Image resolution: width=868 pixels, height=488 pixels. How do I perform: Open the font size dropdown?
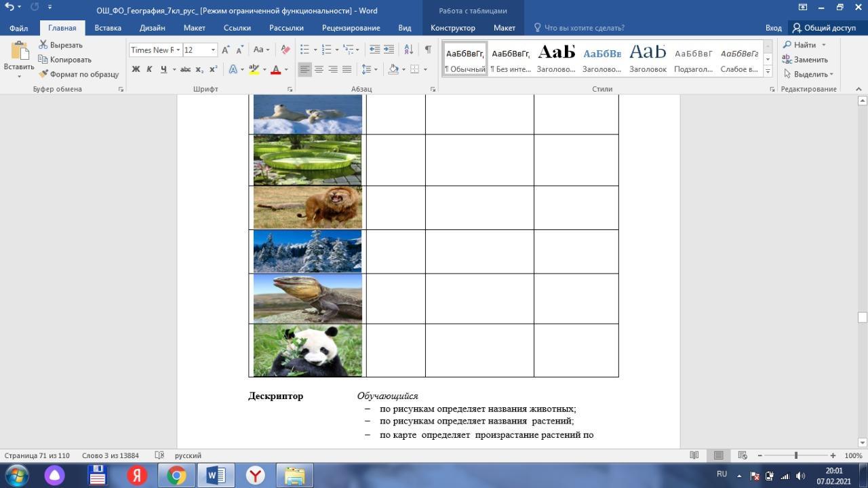pos(213,50)
